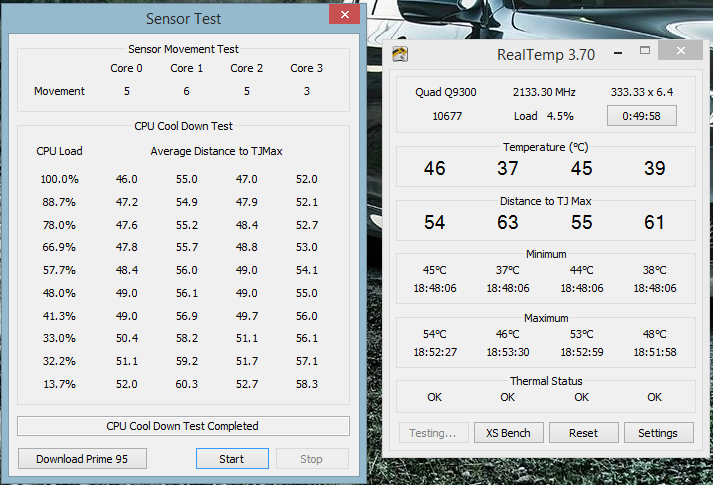The width and height of the screenshot is (713, 485).
Task: Click the 45°C minimum temperature
Action: tap(435, 270)
